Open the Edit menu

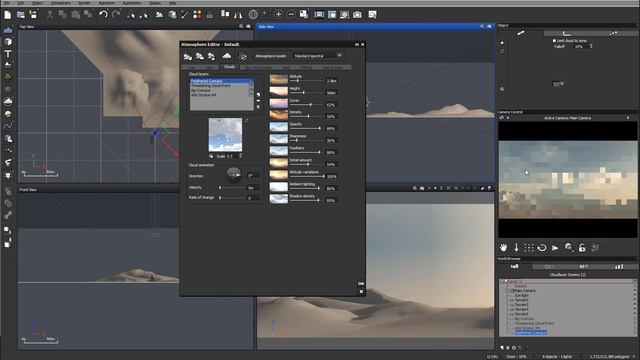pos(20,3)
